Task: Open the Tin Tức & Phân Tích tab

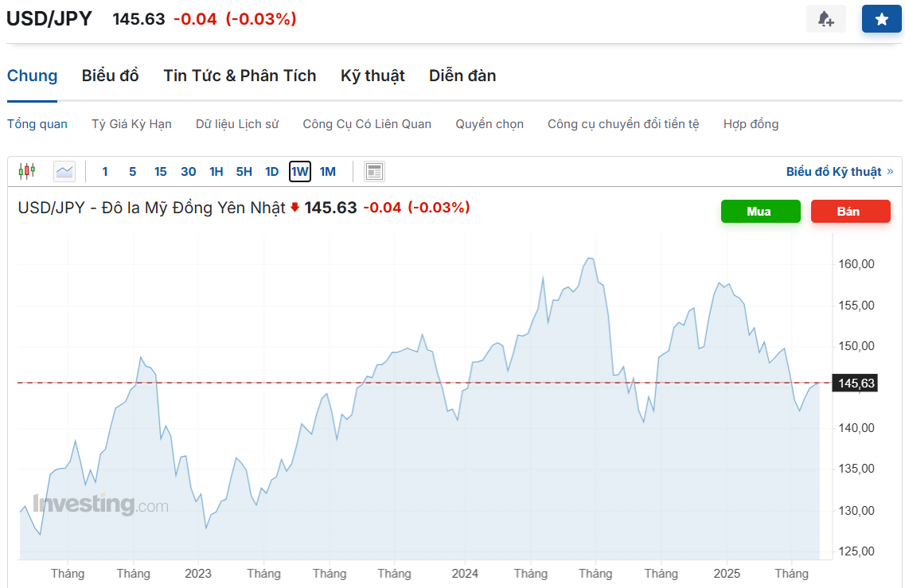Action: click(240, 76)
